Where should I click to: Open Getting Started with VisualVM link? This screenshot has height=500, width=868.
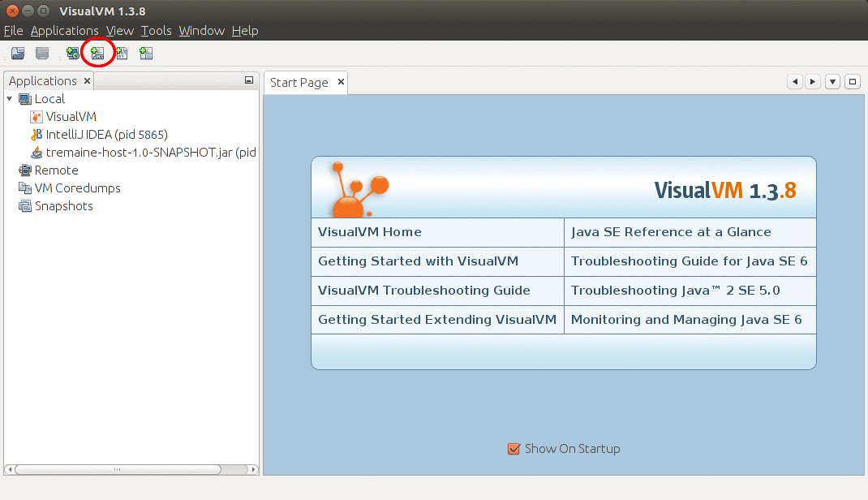418,261
